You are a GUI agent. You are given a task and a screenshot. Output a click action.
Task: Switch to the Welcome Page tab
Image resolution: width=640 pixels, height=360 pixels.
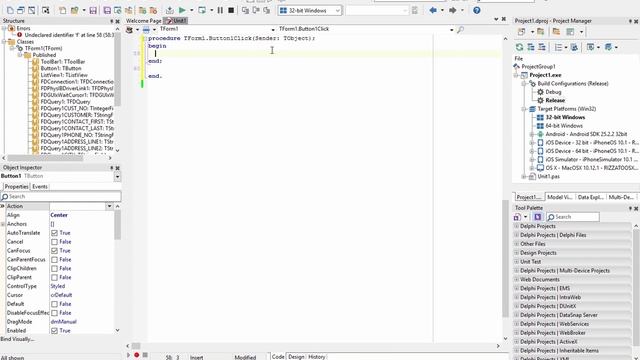point(144,21)
